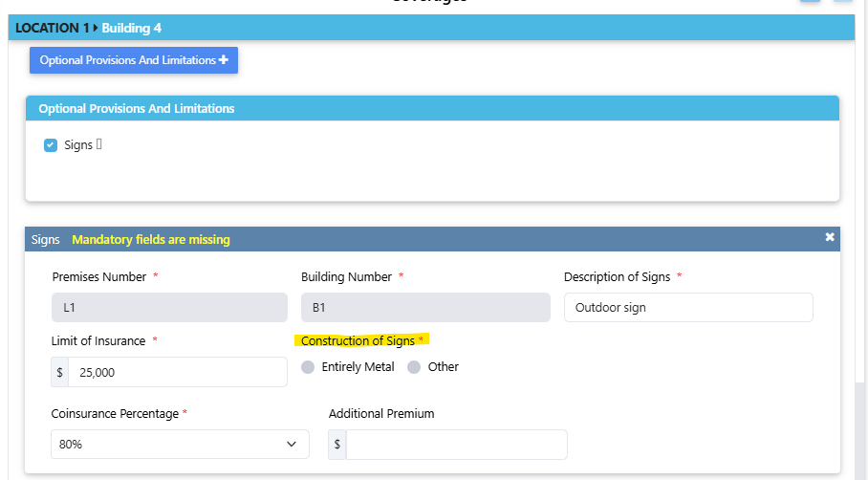
Task: Click the Premises Number field showing L1
Action: click(169, 308)
